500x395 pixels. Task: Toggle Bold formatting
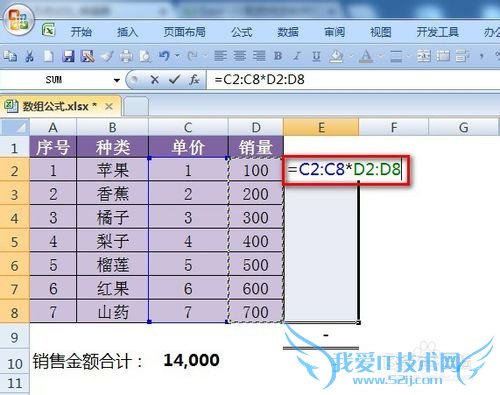coord(278,56)
